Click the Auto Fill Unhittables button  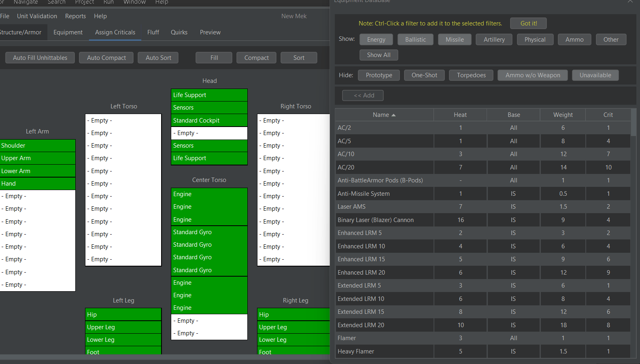pyautogui.click(x=40, y=58)
